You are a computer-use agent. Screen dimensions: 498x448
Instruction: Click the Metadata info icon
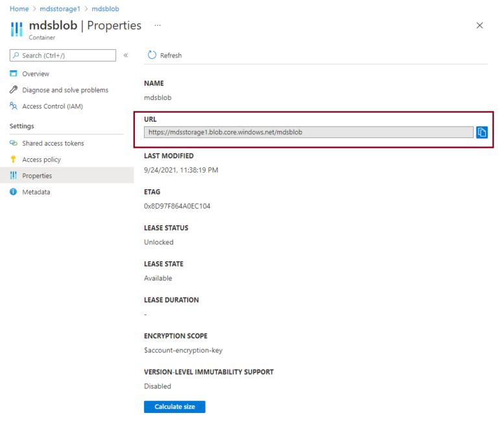click(x=14, y=192)
